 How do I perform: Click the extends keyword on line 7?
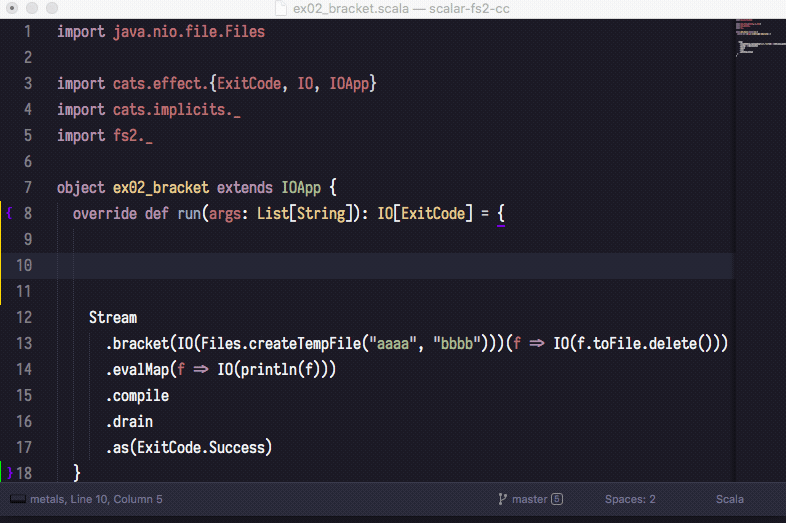245,188
